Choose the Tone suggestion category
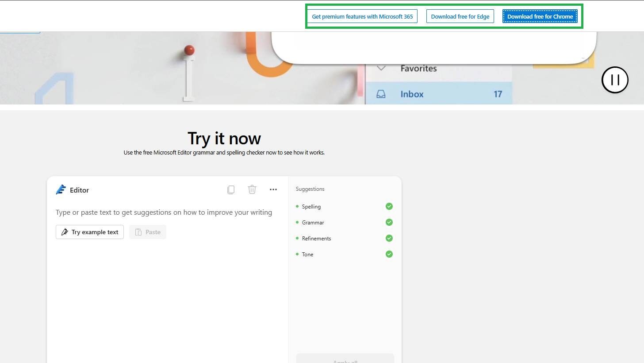 pos(307,255)
